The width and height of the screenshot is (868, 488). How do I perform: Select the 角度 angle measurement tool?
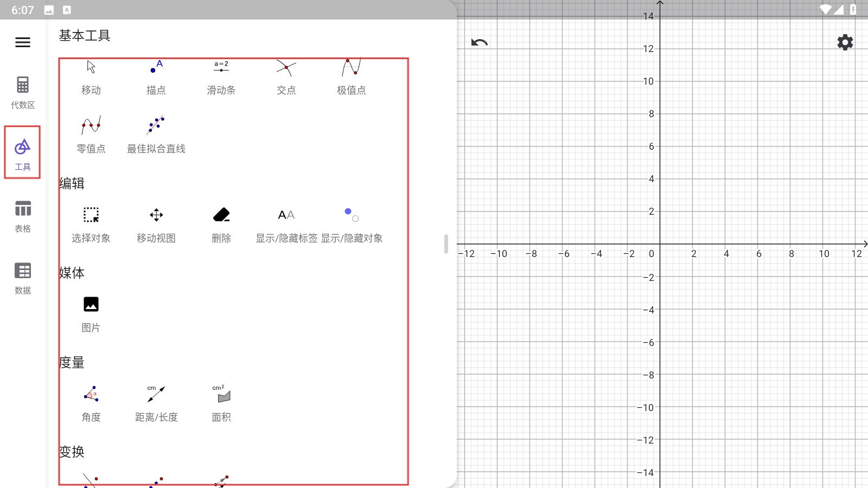[x=91, y=403]
